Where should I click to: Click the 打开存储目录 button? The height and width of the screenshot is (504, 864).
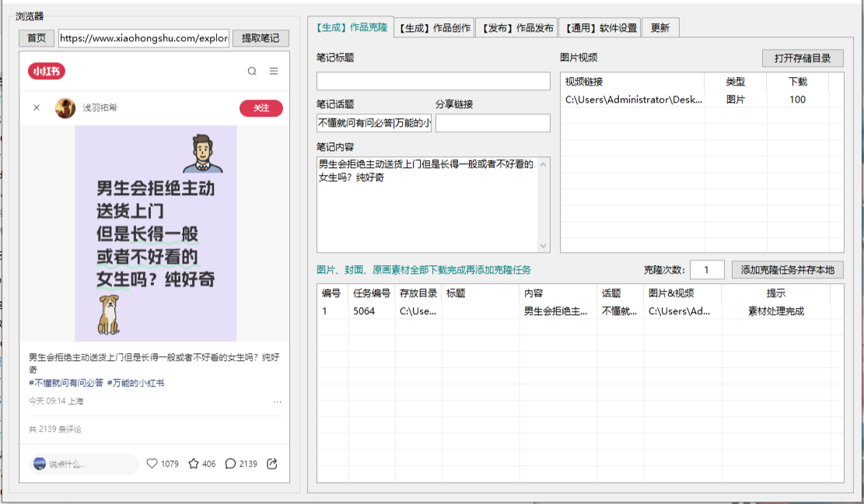click(x=803, y=58)
